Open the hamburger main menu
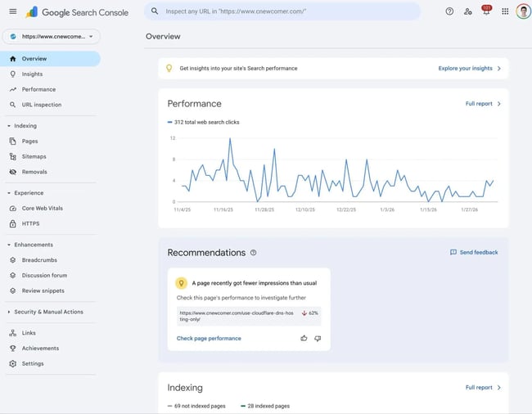 [13, 11]
